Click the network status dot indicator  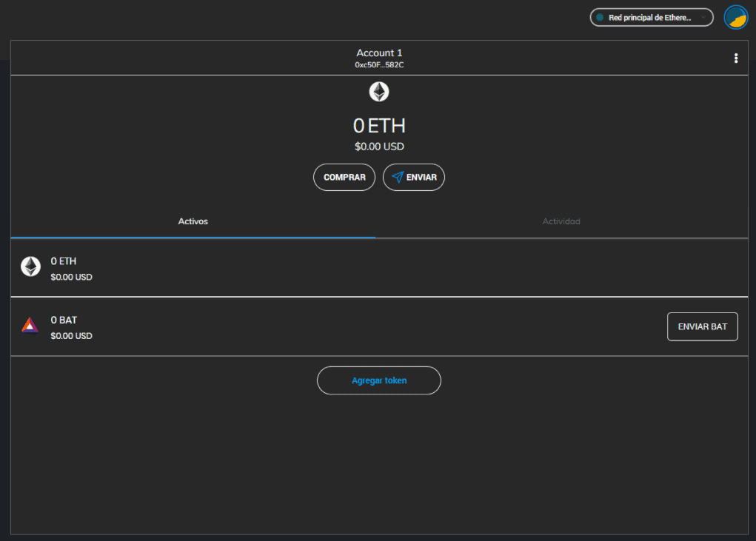click(x=600, y=17)
